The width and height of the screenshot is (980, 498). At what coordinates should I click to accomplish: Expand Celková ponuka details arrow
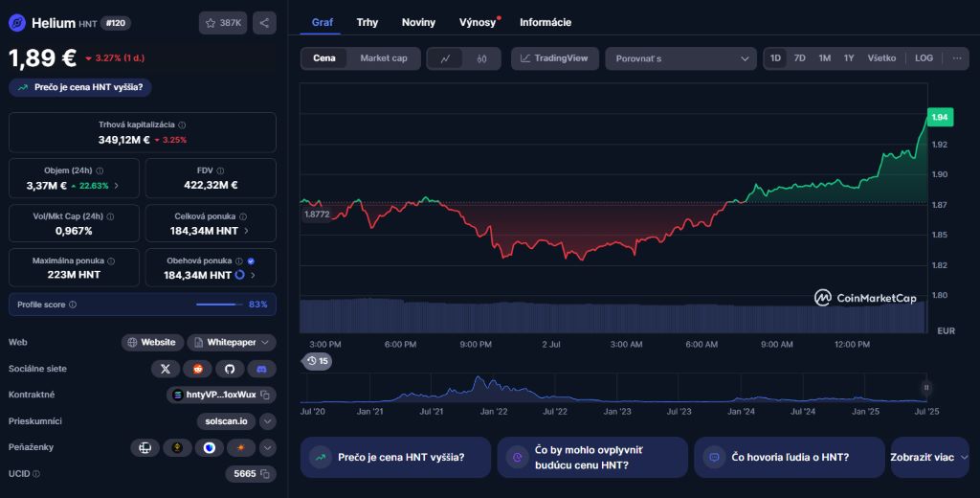[246, 231]
